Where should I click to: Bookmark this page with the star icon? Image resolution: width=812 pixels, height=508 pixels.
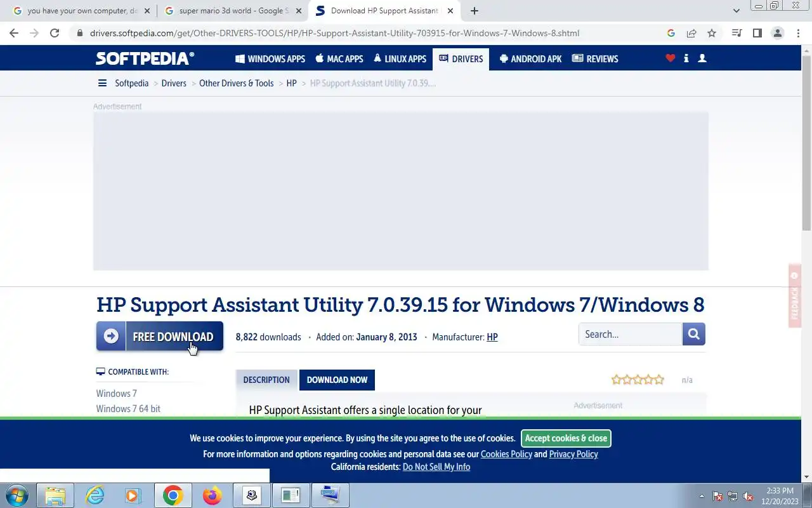712,33
